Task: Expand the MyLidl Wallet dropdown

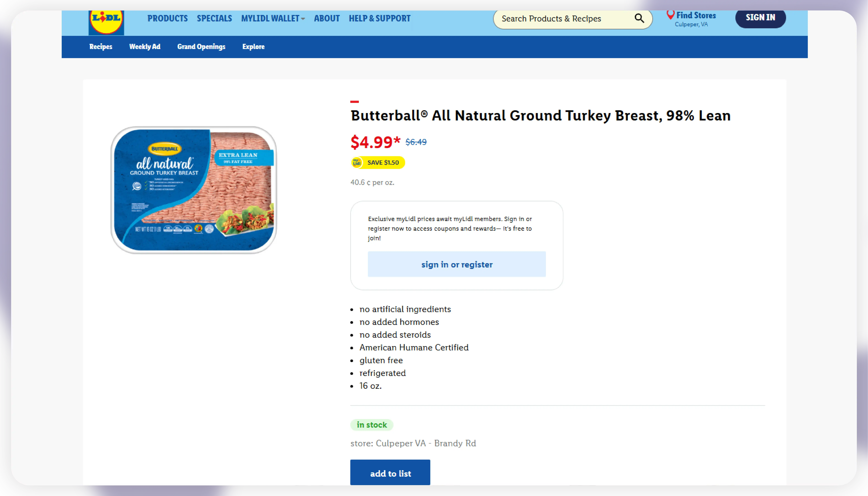Action: 273,18
